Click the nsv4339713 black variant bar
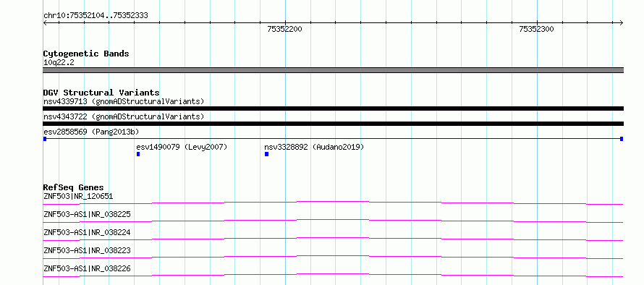 click(x=333, y=109)
